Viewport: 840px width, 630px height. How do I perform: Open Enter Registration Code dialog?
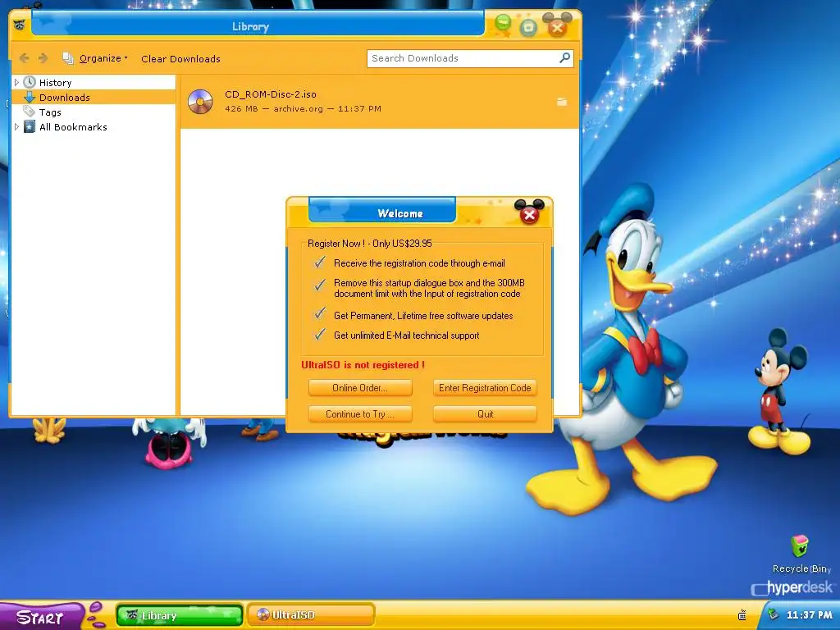[485, 388]
